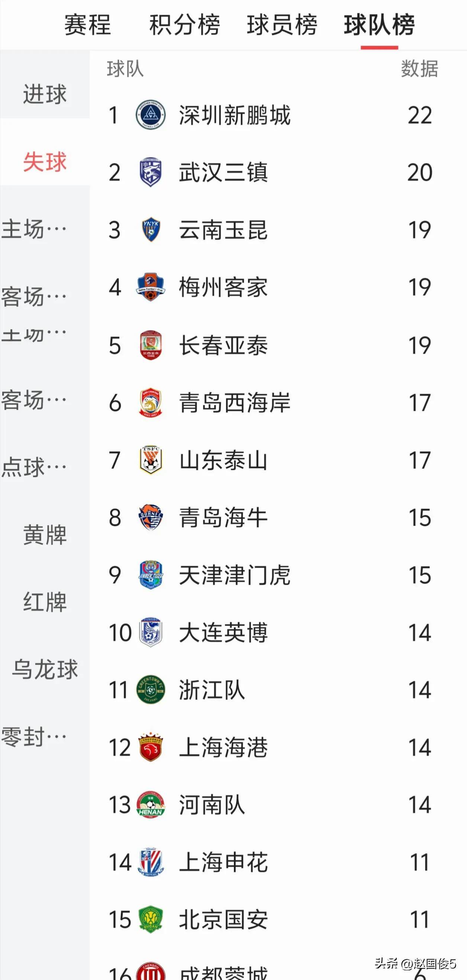Click the Zhejiang Greentown green round logo
This screenshot has height=980, width=467.
(151, 690)
